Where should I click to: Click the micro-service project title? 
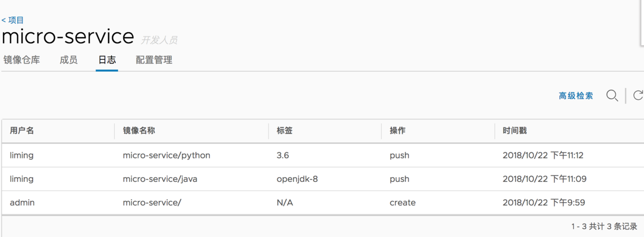pos(68,36)
